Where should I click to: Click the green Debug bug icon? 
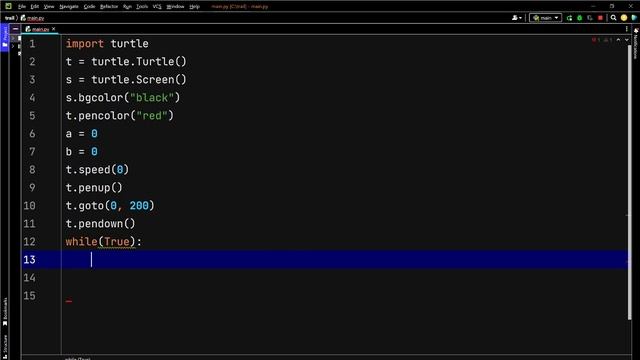[x=580, y=18]
